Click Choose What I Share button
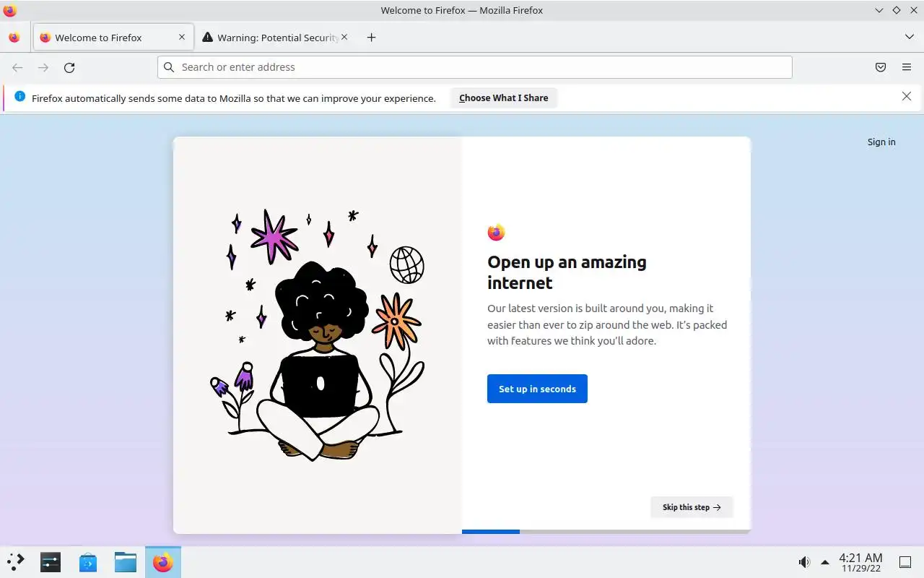Screen dimensions: 924x578 coord(504,98)
